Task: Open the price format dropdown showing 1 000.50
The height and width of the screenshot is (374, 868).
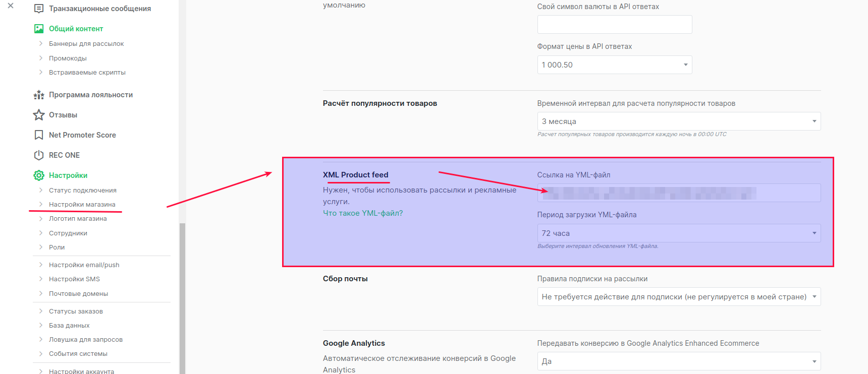Action: (x=614, y=65)
